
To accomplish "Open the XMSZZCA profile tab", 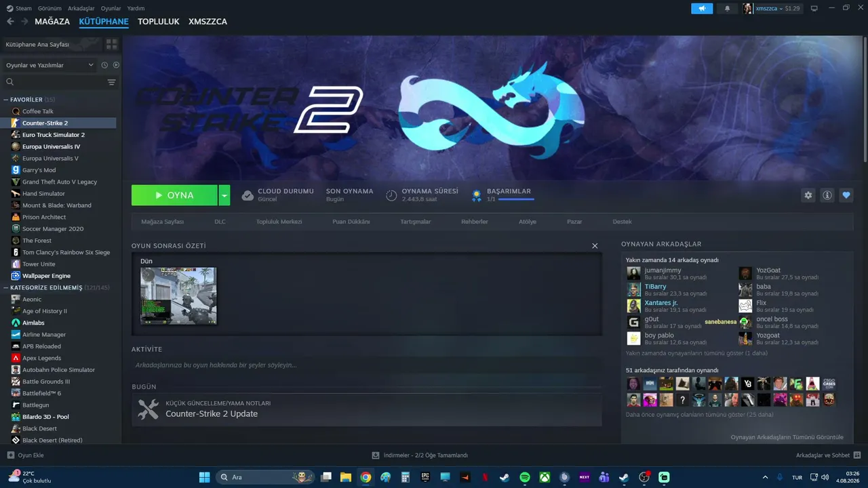I will tap(208, 22).
